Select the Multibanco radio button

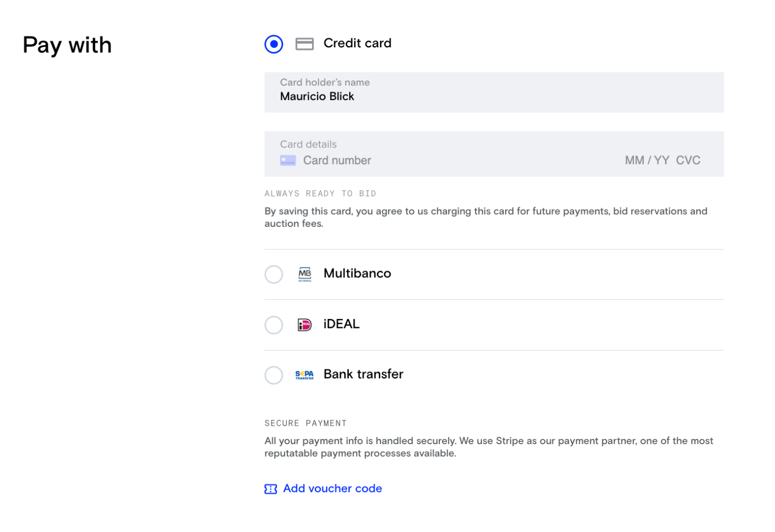(x=274, y=274)
